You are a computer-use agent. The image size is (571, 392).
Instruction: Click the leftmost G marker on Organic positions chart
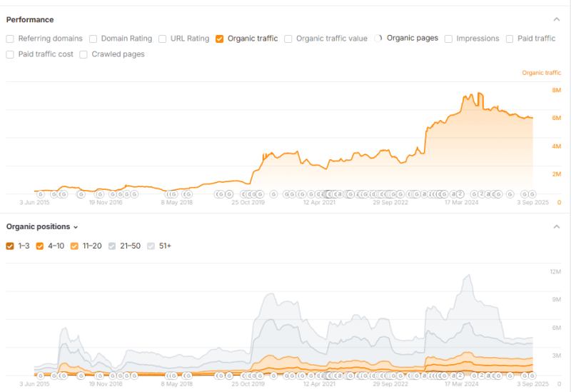click(x=40, y=375)
